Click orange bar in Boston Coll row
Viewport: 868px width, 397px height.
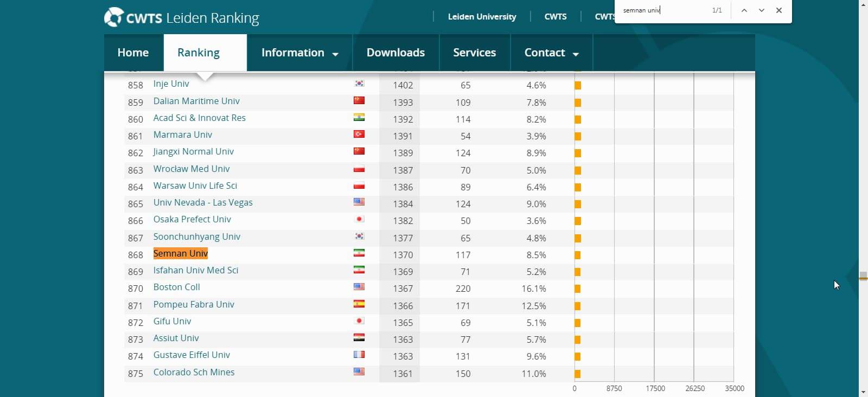578,289
